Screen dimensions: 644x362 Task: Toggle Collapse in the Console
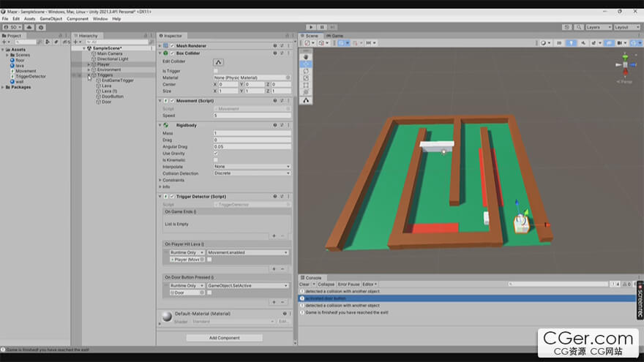pyautogui.click(x=326, y=284)
